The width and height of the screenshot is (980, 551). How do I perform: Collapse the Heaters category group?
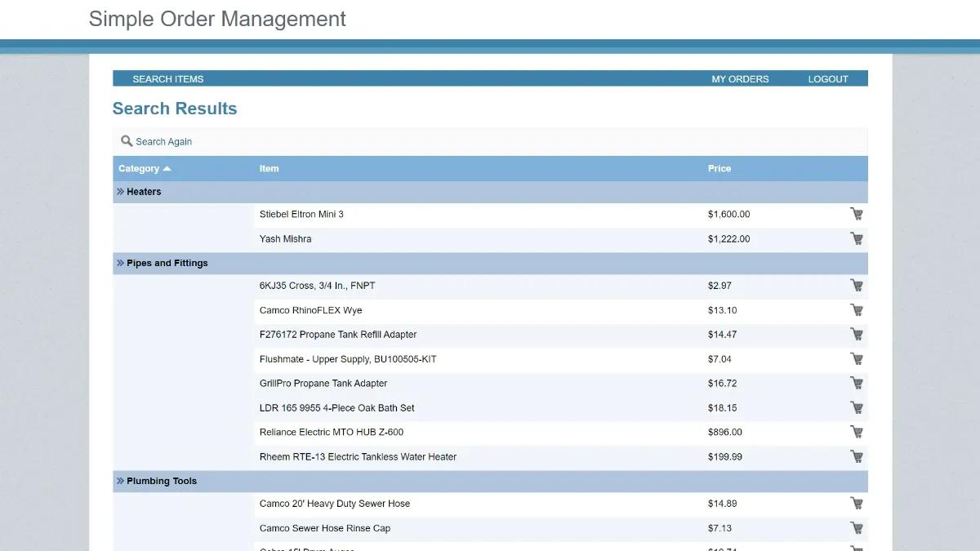(x=120, y=192)
